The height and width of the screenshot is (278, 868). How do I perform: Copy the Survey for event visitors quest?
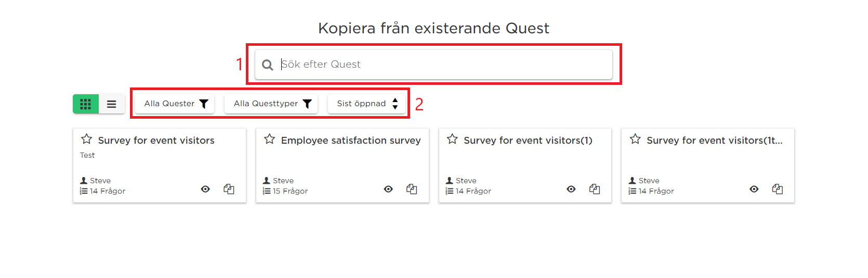tap(229, 189)
